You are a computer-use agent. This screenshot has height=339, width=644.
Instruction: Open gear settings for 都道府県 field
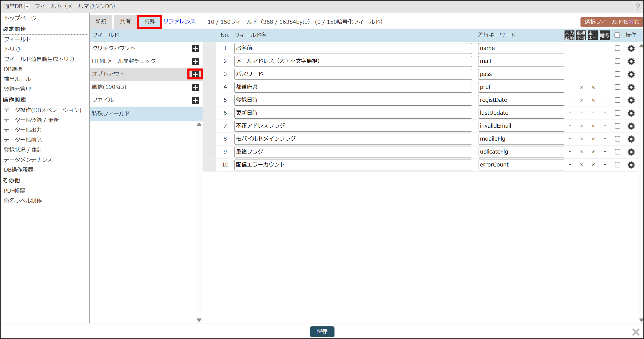tap(631, 87)
